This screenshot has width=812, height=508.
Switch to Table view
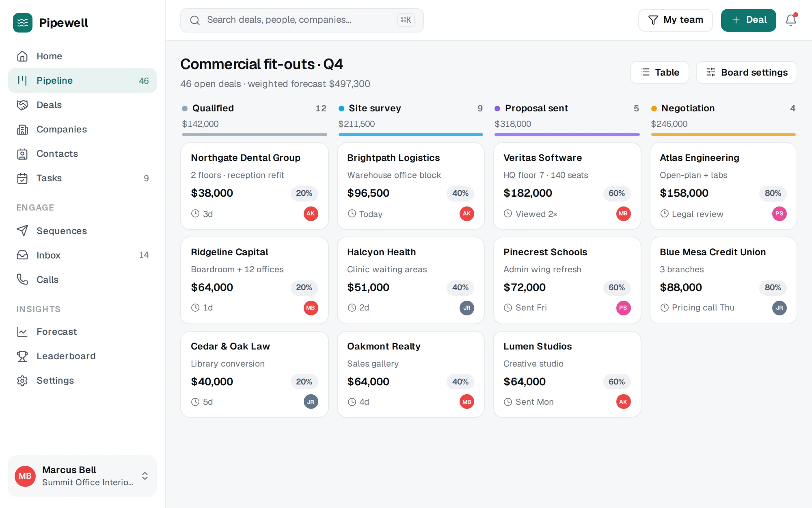click(x=659, y=72)
